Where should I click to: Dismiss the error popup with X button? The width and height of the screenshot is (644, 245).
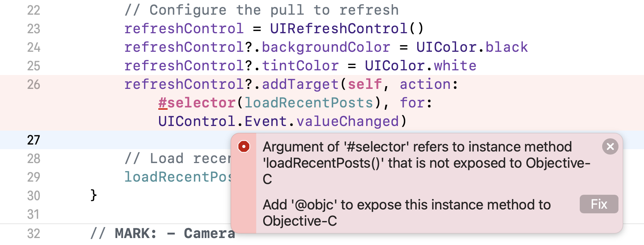610,146
